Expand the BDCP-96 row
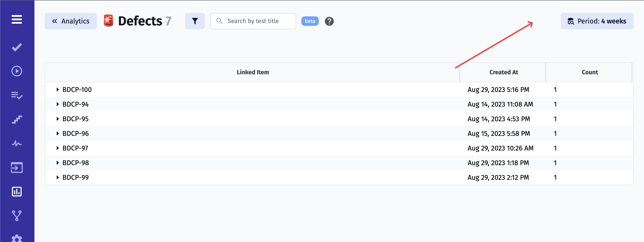Image resolution: width=644 pixels, height=242 pixels. (x=57, y=133)
